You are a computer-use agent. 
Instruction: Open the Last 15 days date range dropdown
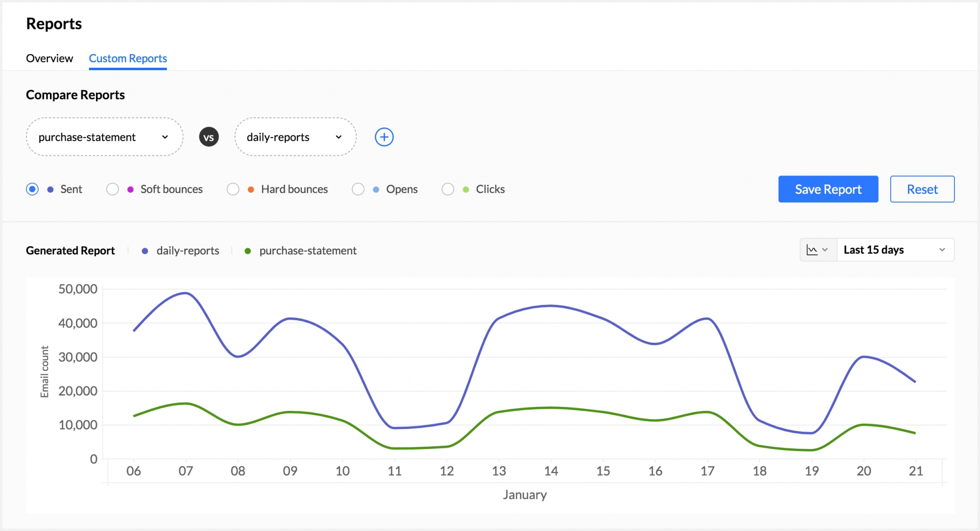click(x=895, y=250)
